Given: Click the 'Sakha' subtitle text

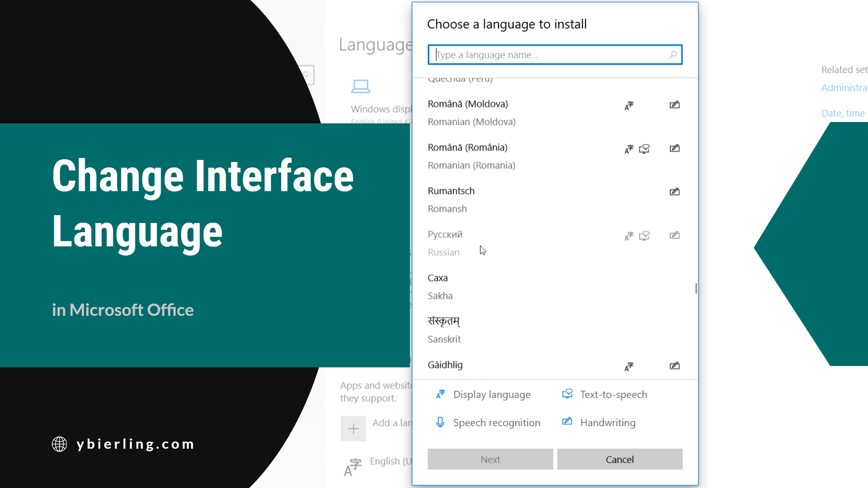Looking at the screenshot, I should click(x=440, y=296).
